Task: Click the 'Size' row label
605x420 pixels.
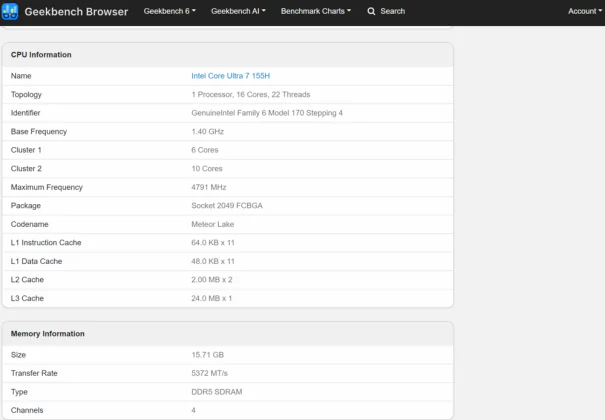Action: (18, 355)
